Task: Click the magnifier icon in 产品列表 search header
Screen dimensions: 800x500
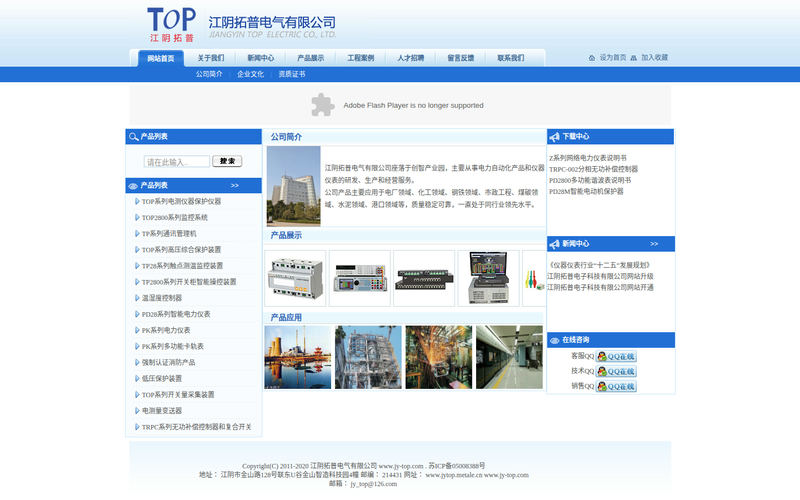Action: pyautogui.click(x=134, y=137)
